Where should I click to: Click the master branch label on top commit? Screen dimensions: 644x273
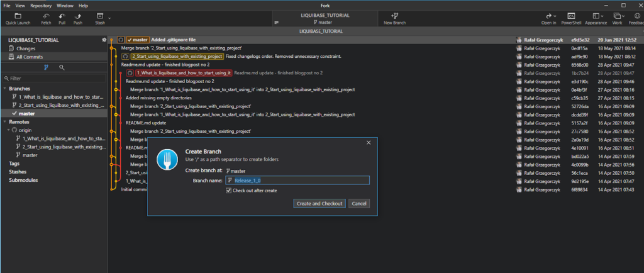pyautogui.click(x=138, y=40)
